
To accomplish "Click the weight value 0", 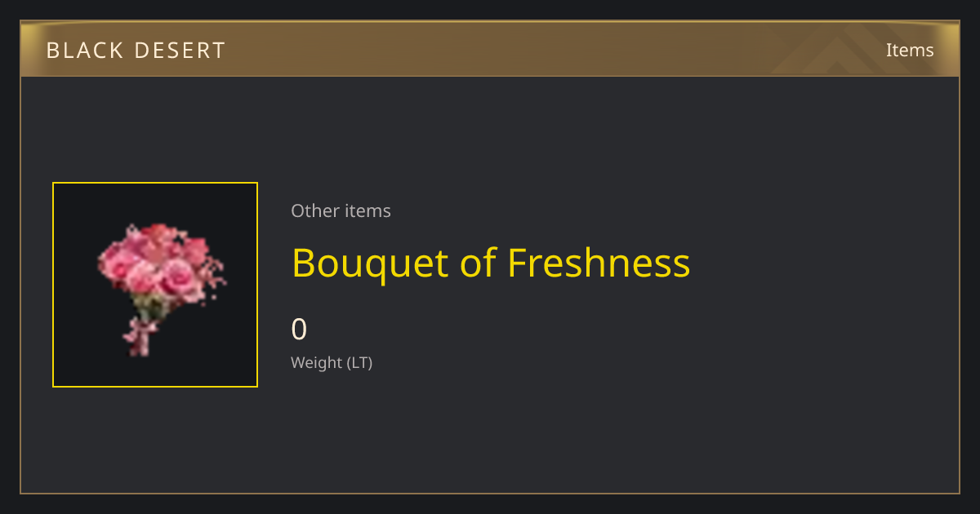I will coord(300,330).
